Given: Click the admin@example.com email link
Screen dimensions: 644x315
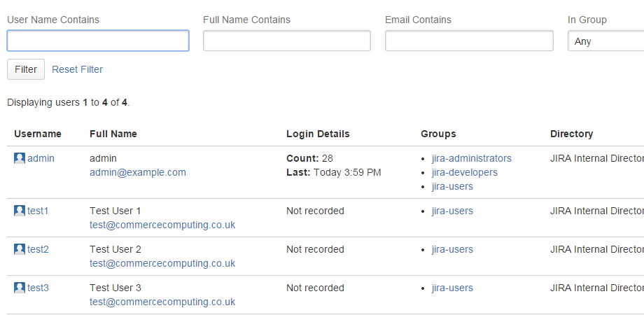Looking at the screenshot, I should [x=138, y=172].
